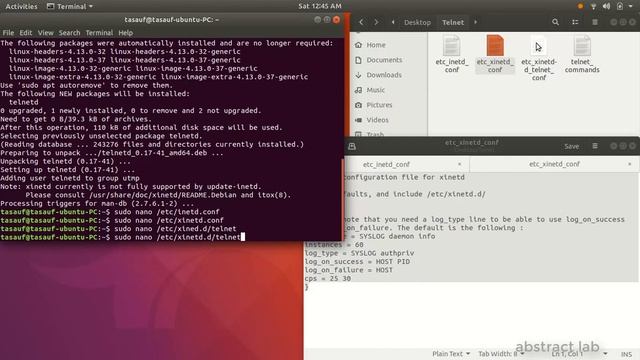Click the new document icon in gedit header
The width and height of the screenshot is (640, 360).
352,146
